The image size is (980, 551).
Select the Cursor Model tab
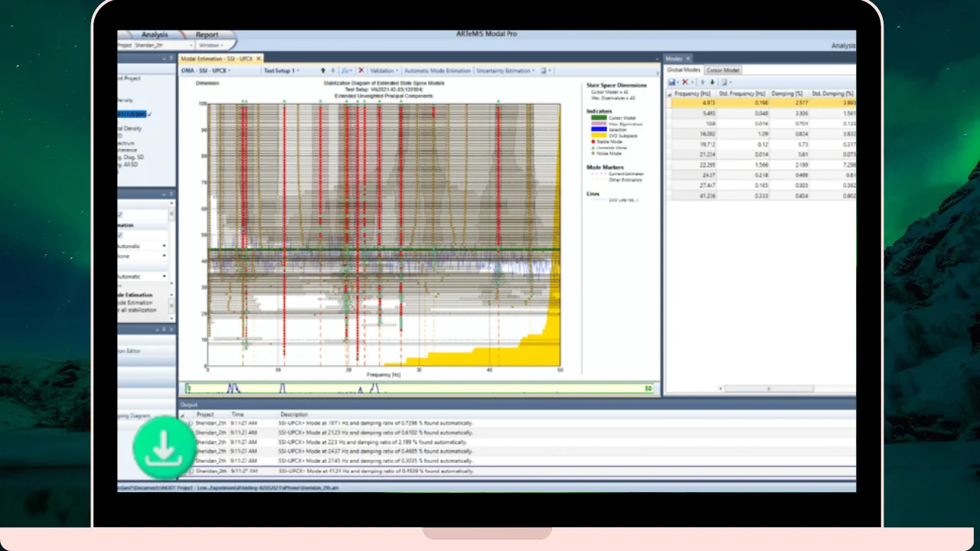[723, 70]
